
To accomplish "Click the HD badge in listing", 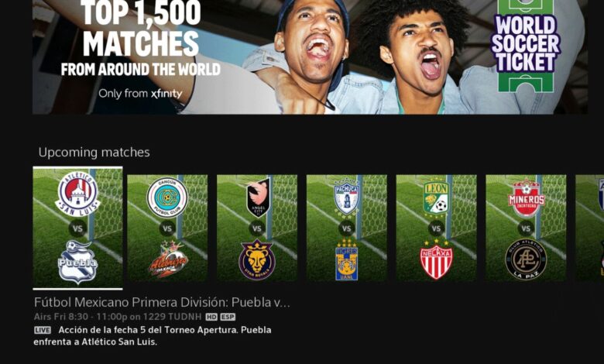I will tap(211, 317).
